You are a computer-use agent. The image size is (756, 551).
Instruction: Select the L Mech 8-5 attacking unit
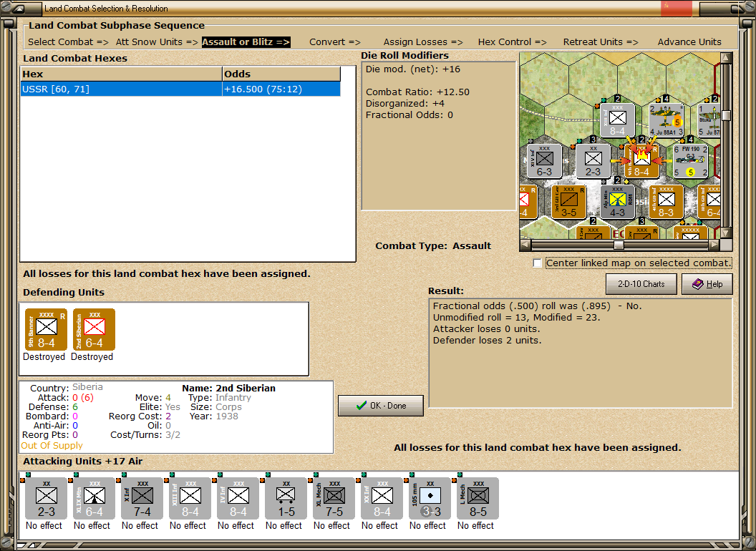pos(478,499)
